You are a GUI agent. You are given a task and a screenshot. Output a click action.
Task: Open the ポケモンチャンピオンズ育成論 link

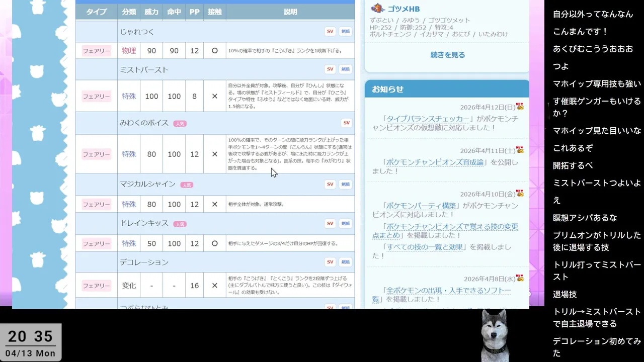click(x=436, y=162)
